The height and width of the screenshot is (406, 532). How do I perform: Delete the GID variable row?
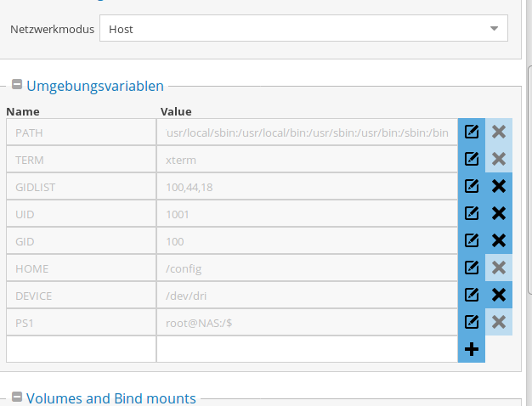pyautogui.click(x=498, y=240)
